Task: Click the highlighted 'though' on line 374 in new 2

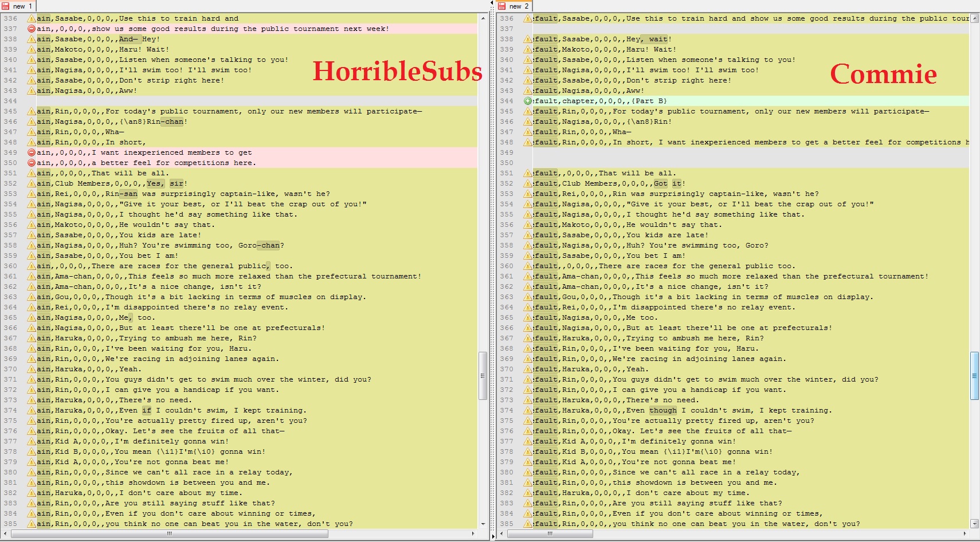Action: point(663,410)
